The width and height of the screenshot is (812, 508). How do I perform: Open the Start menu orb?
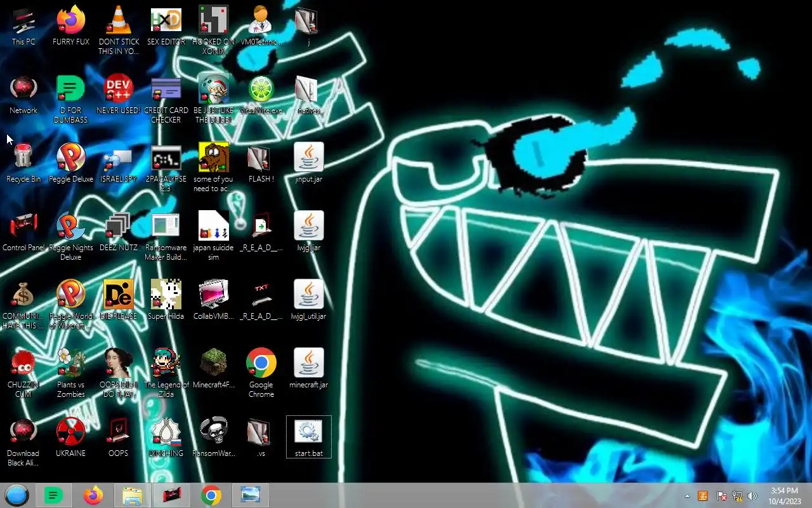click(x=17, y=495)
